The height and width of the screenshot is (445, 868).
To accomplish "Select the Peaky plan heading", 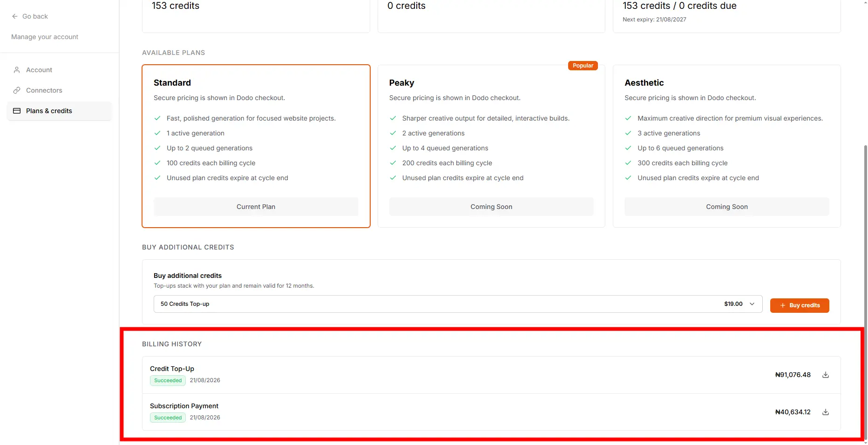I will coord(401,83).
